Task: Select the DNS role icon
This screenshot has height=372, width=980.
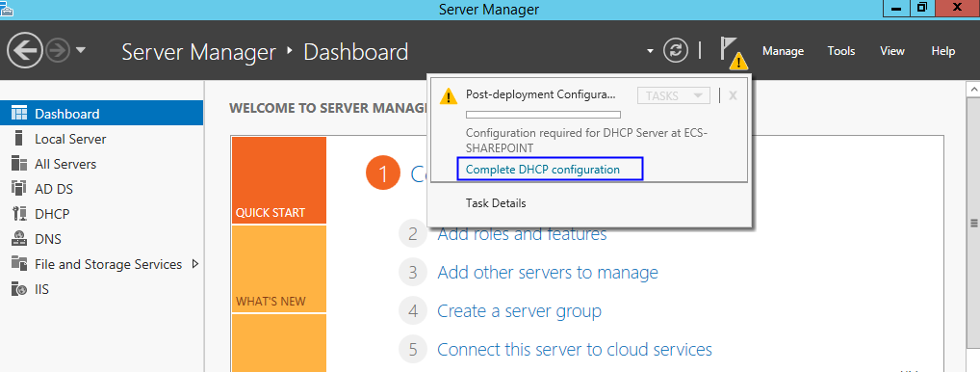Action: click(x=19, y=239)
